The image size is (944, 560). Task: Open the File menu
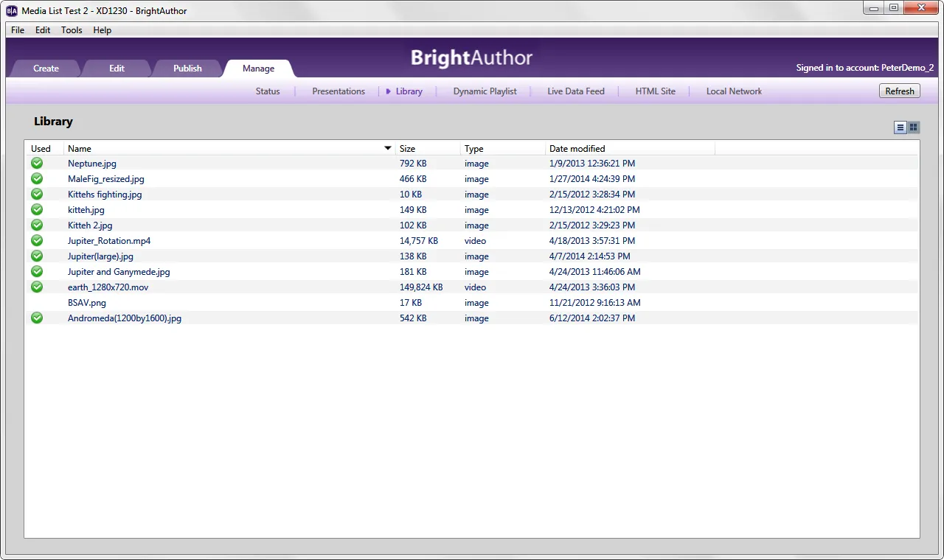click(x=18, y=30)
